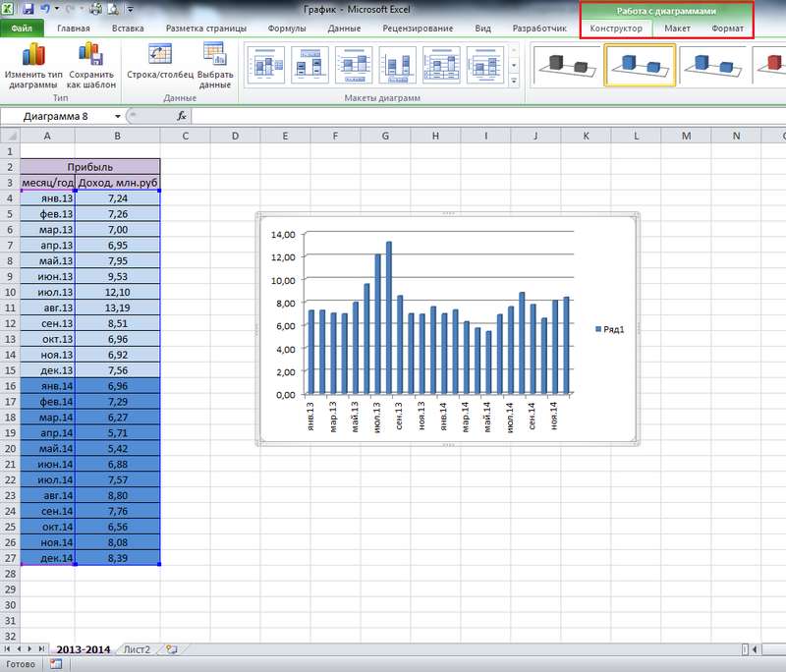Choose the gray chart style
Viewport: 786px width, 672px height.
567,66
